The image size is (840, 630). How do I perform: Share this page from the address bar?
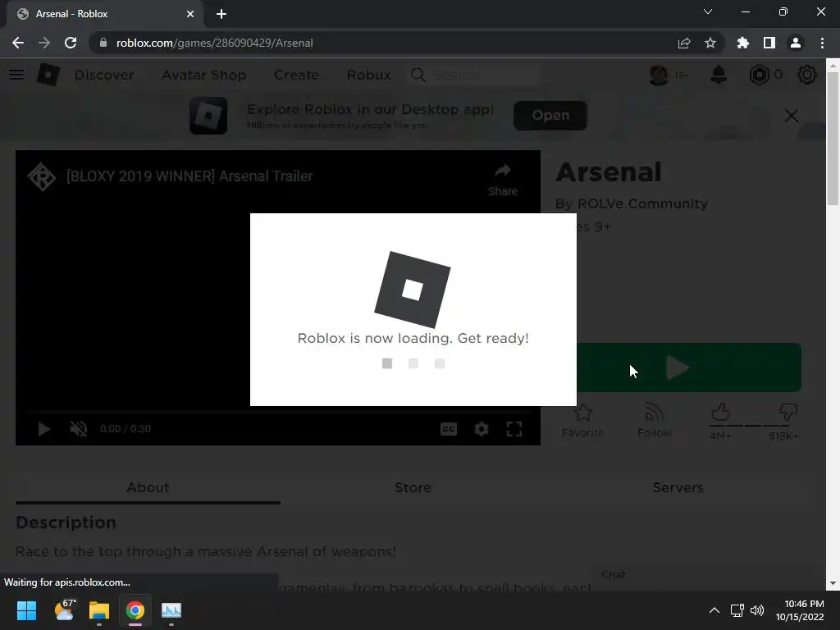click(x=683, y=43)
